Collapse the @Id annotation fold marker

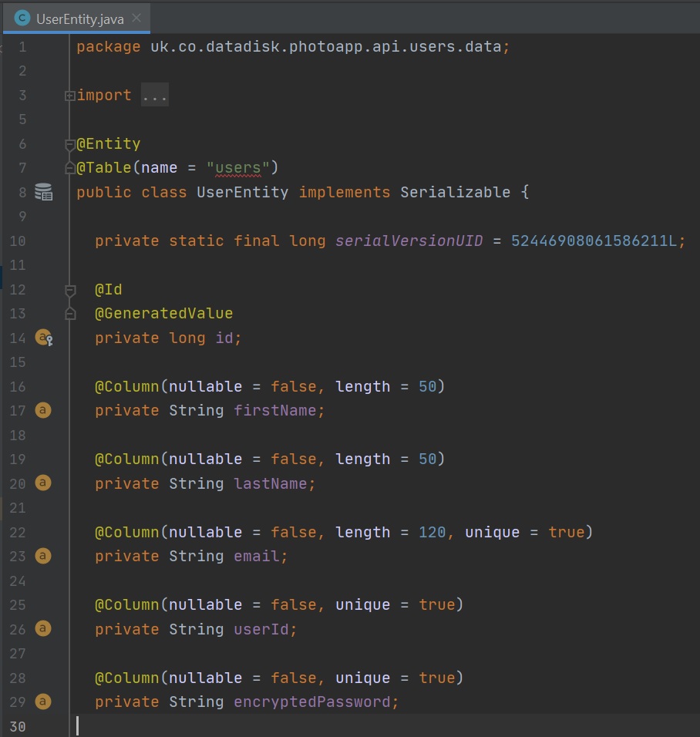pos(70,291)
